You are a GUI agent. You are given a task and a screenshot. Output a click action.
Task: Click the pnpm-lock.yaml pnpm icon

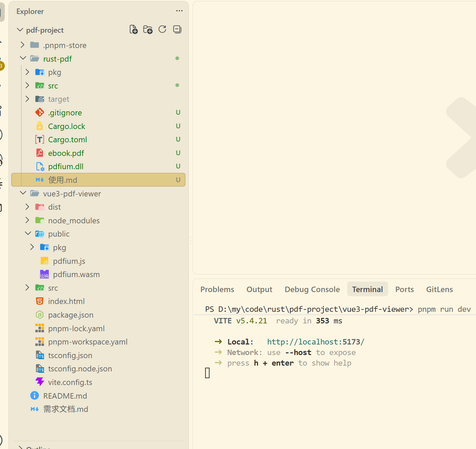pos(40,328)
